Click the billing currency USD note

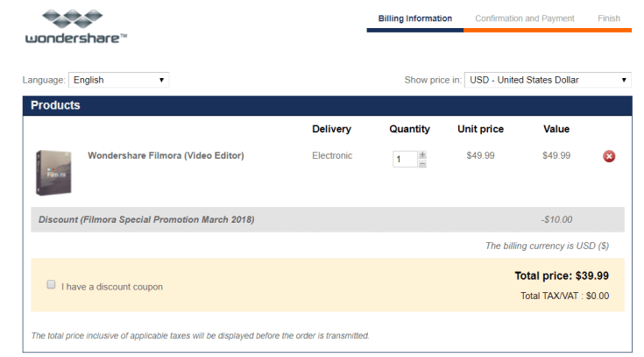[547, 246]
